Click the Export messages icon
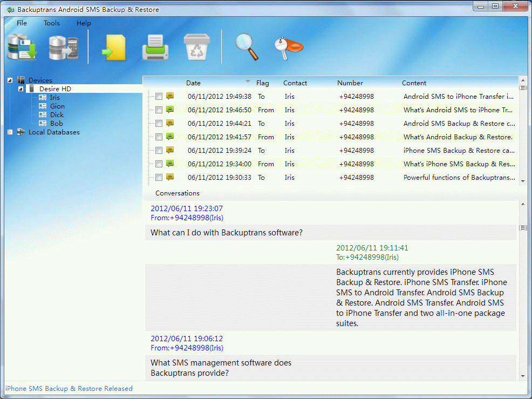The height and width of the screenshot is (399, 532). pyautogui.click(x=114, y=46)
